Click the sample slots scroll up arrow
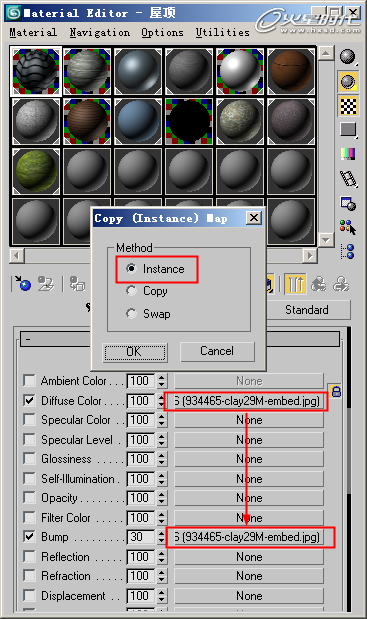 point(326,53)
